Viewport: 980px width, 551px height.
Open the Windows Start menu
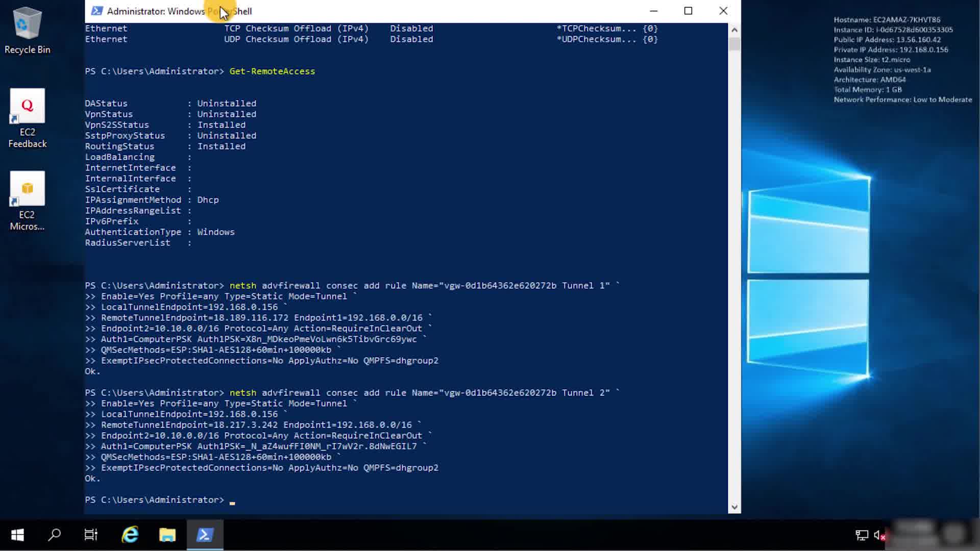point(17,535)
